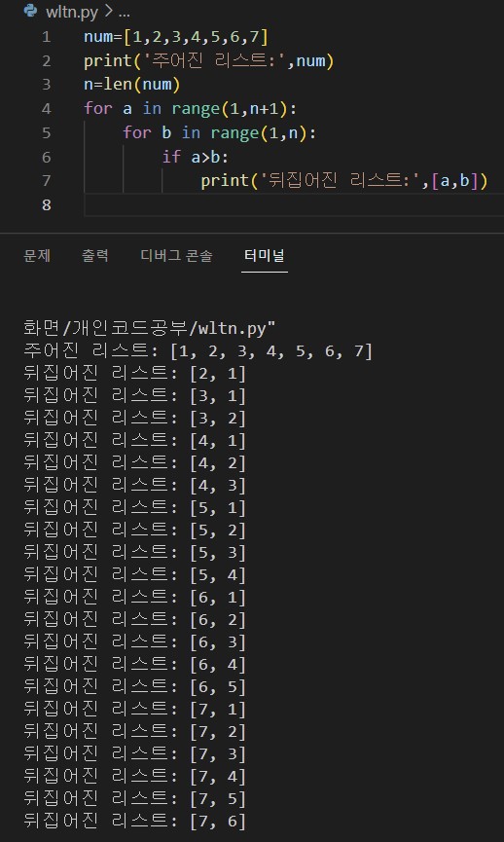Switch to the 문제 panel tab
Screen dimensions: 504x842
pos(37,256)
